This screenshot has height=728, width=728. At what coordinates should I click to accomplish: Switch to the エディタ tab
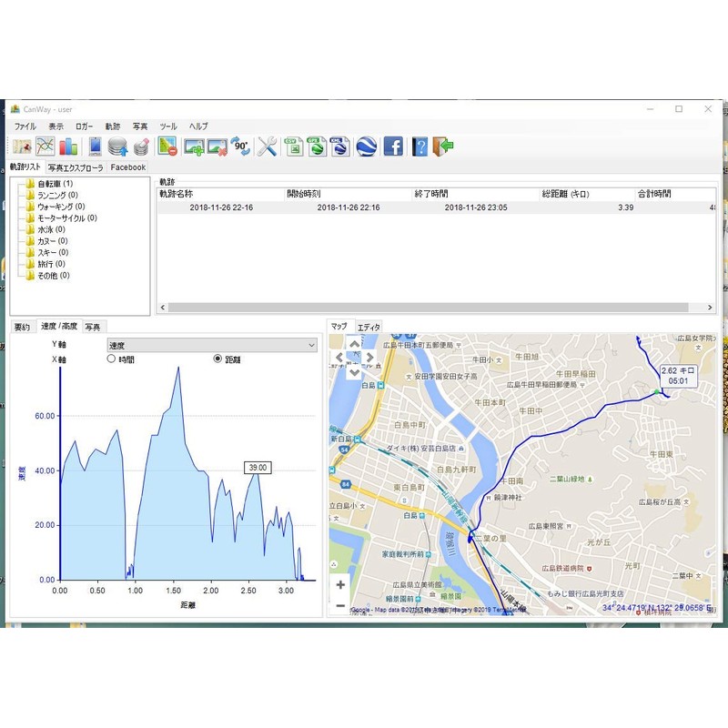click(369, 327)
